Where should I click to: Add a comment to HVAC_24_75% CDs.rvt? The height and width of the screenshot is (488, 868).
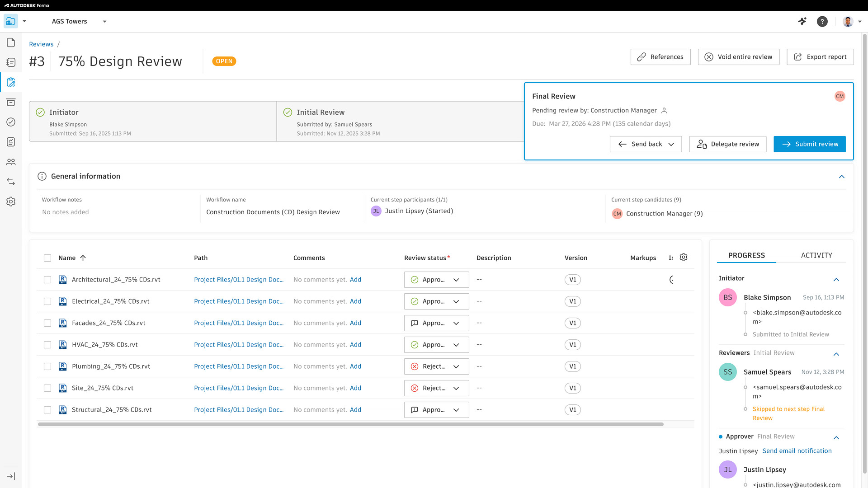click(355, 345)
